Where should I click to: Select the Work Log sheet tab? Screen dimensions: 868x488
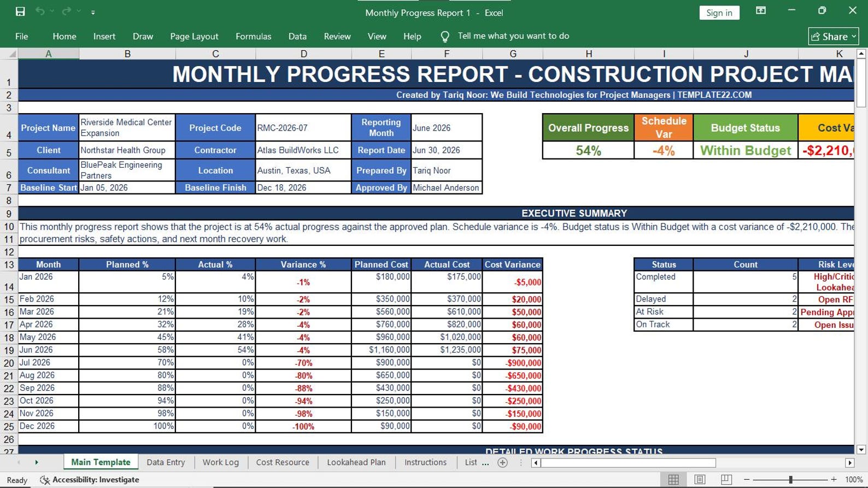(x=220, y=462)
